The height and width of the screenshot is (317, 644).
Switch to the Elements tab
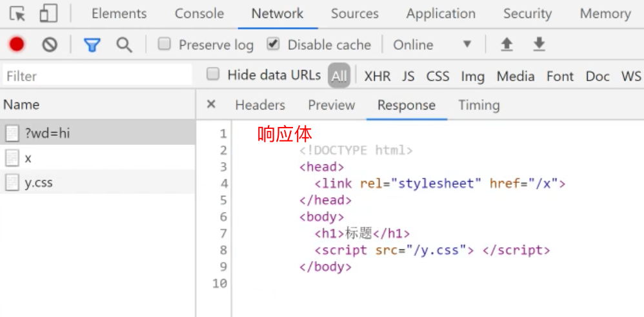click(119, 14)
